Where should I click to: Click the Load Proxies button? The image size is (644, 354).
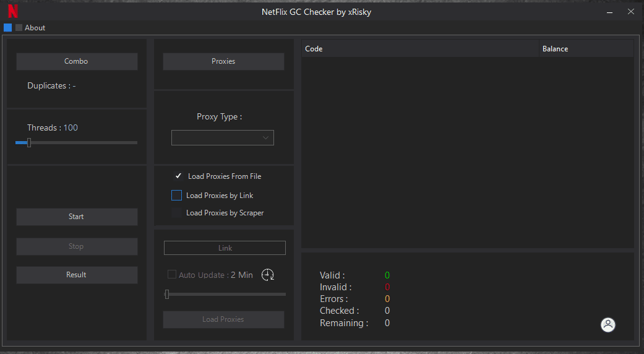[223, 319]
